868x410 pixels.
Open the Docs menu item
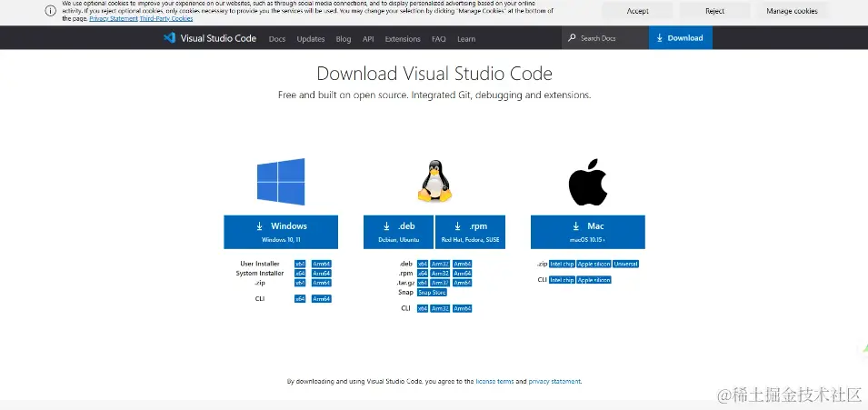click(277, 39)
